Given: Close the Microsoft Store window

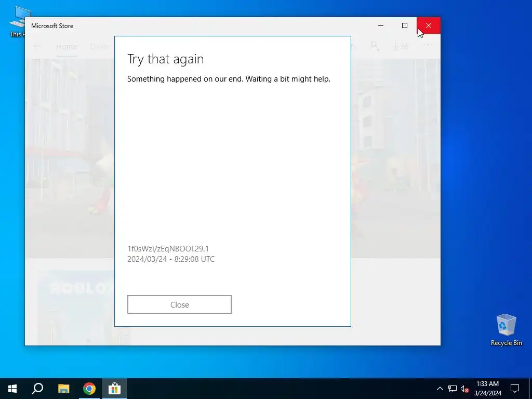Looking at the screenshot, I should (429, 25).
